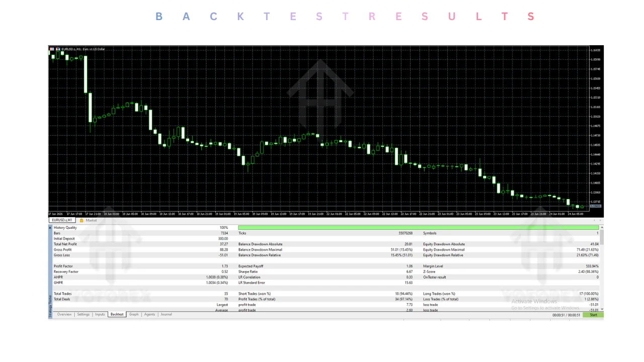644x362 pixels.
Task: Select the Backtest tab
Action: [117, 314]
